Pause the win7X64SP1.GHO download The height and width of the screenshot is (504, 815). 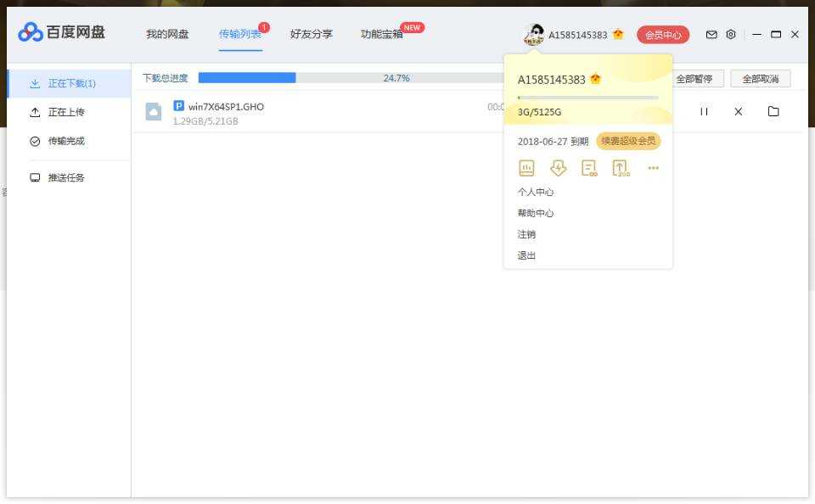tap(704, 111)
